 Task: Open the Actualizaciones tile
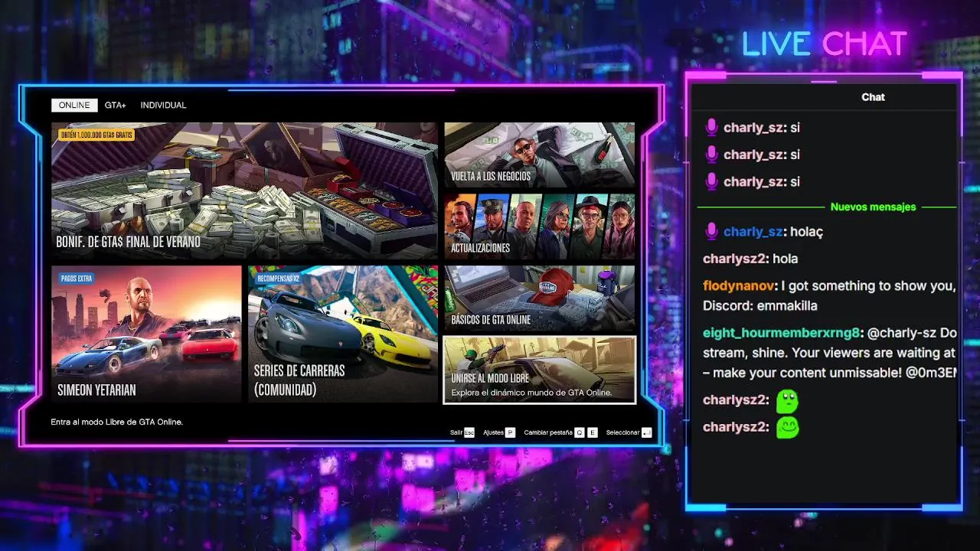click(x=539, y=226)
